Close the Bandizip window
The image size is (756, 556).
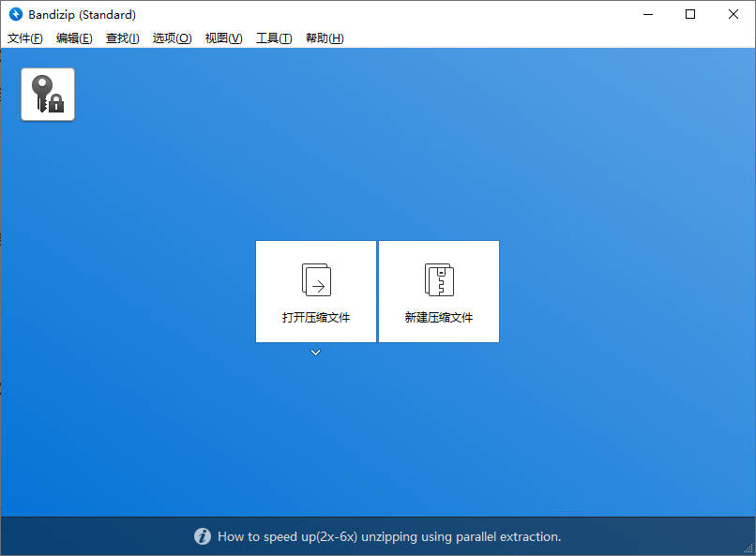coord(733,14)
